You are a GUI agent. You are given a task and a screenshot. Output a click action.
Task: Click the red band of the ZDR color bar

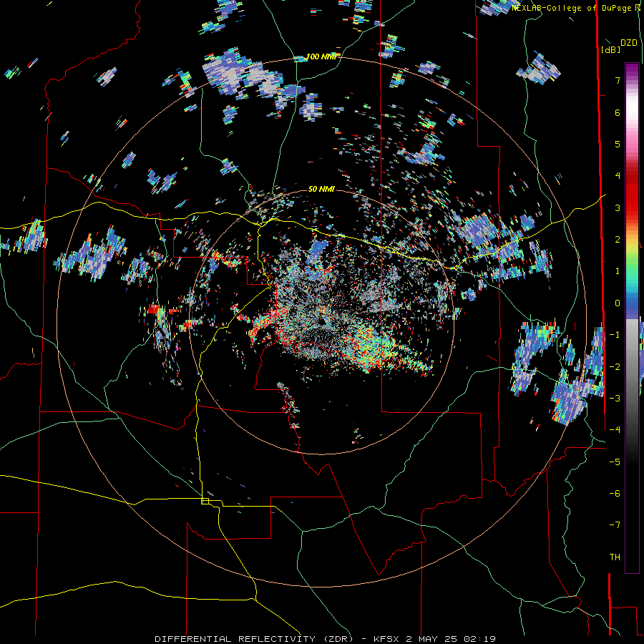click(x=632, y=193)
